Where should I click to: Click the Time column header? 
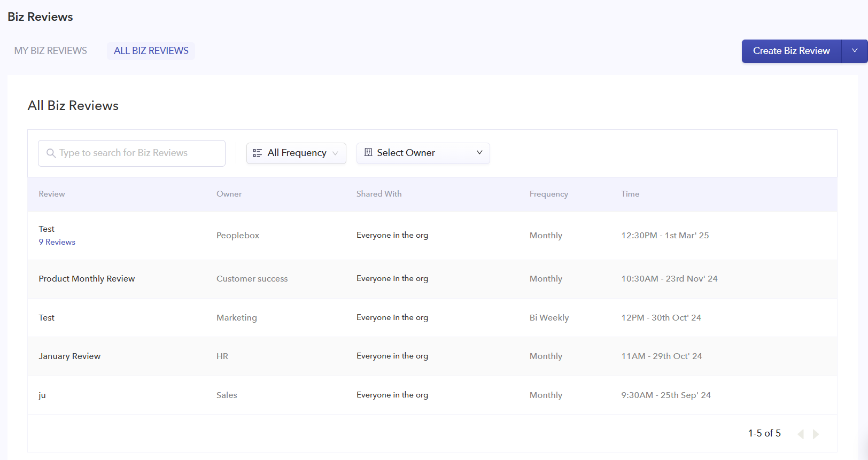(630, 194)
